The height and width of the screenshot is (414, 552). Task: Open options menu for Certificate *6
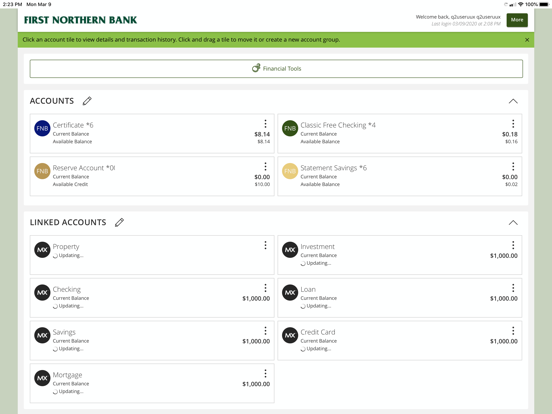tap(265, 124)
